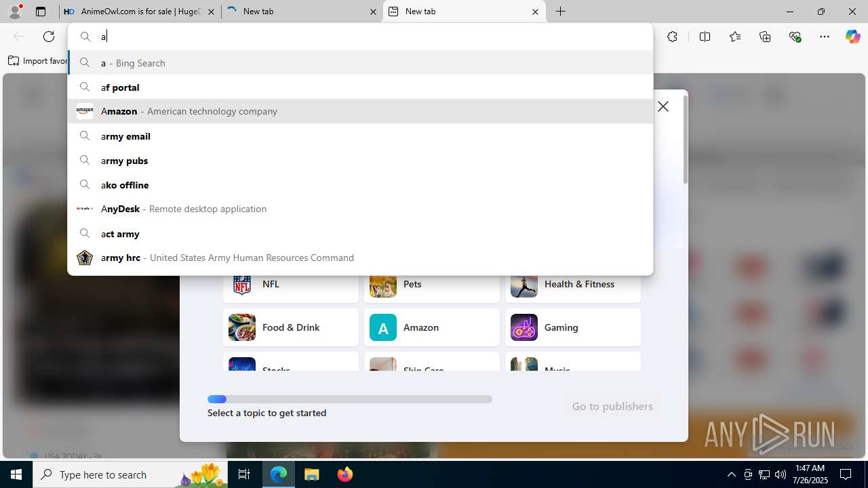Click the dialog's vertical scrollbar
Viewport: 868px width, 488px height.
pos(685,140)
